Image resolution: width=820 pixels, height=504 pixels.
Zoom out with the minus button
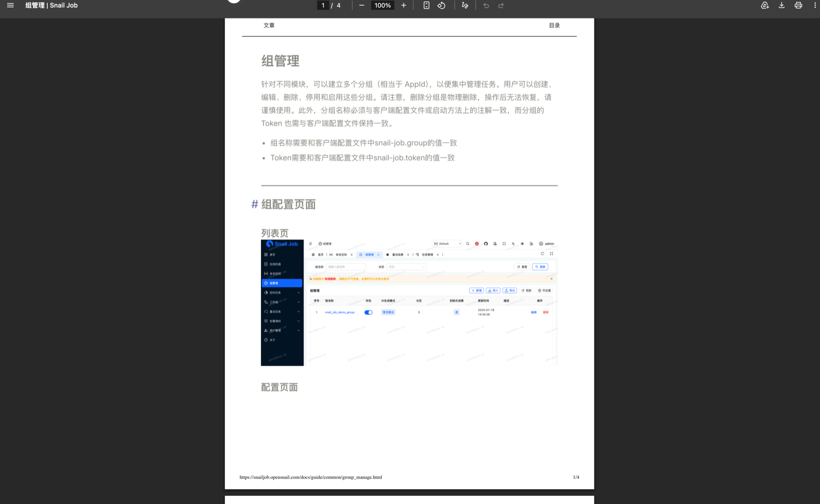click(x=362, y=6)
